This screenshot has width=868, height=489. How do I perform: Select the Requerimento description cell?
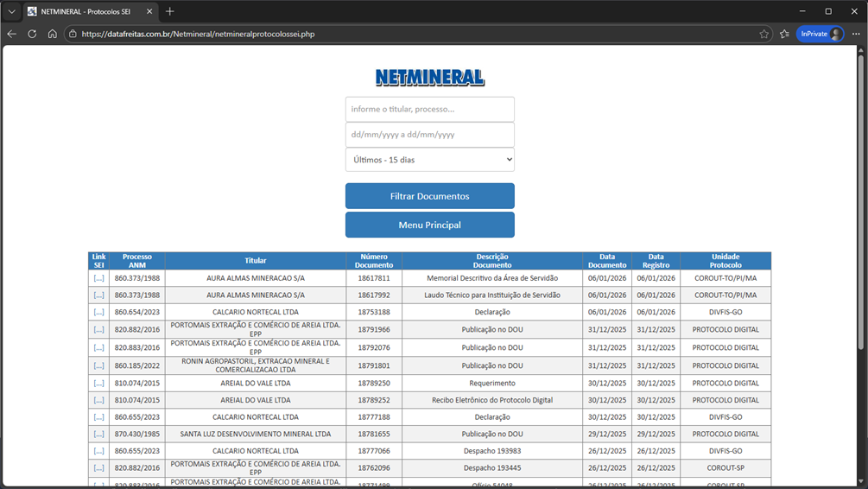coord(492,384)
